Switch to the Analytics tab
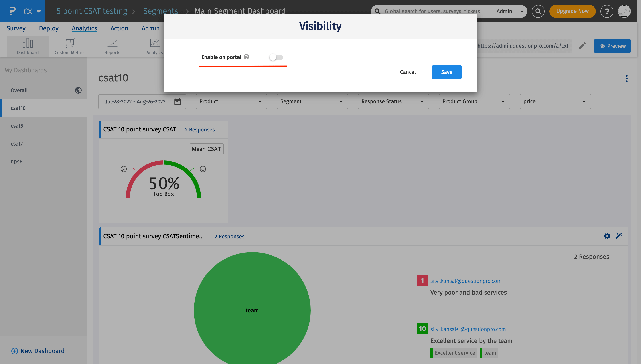Viewport: 641px width, 364px height. (84, 28)
